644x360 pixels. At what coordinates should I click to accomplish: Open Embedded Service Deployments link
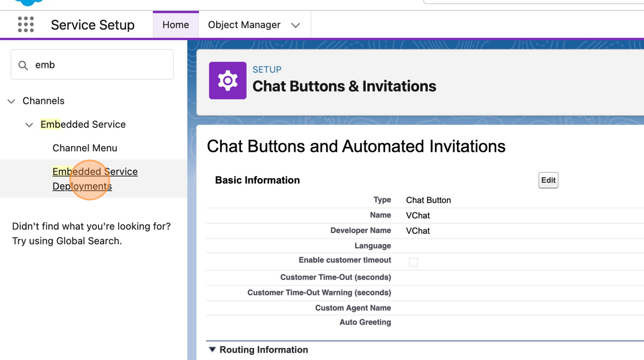pyautogui.click(x=95, y=179)
